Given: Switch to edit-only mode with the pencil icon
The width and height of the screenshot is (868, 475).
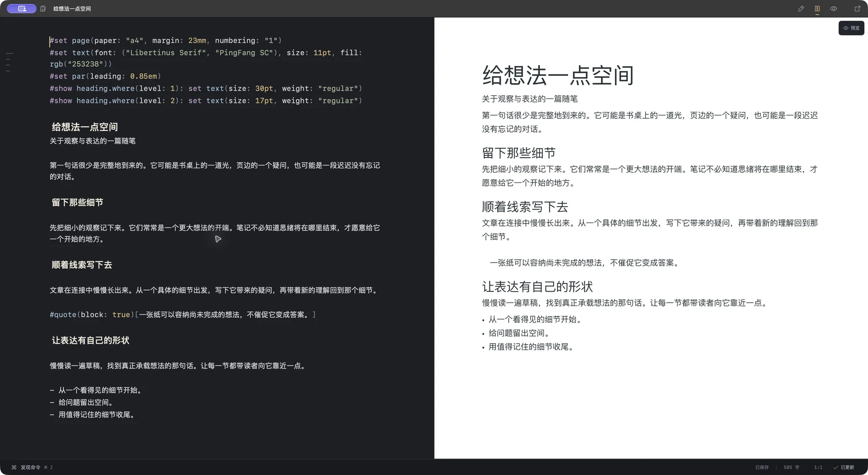Looking at the screenshot, I should [x=801, y=9].
